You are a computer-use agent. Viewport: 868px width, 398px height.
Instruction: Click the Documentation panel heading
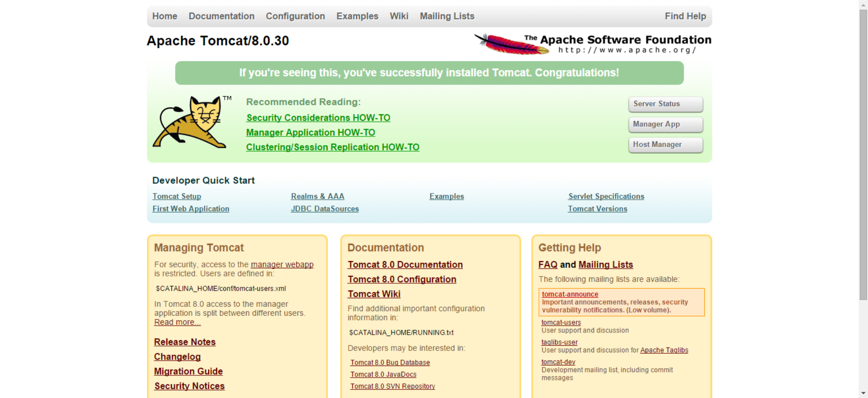click(386, 248)
